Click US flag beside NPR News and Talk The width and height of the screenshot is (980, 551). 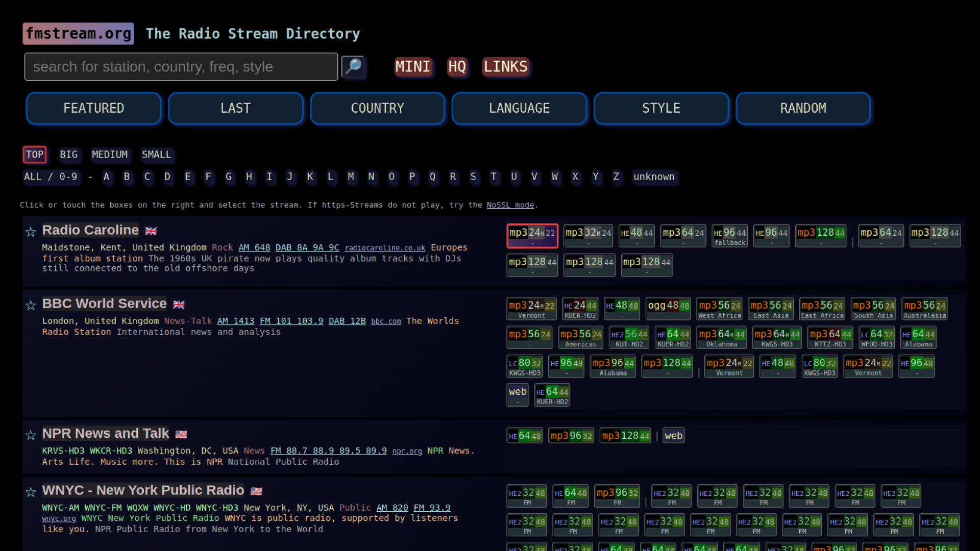pyautogui.click(x=181, y=434)
